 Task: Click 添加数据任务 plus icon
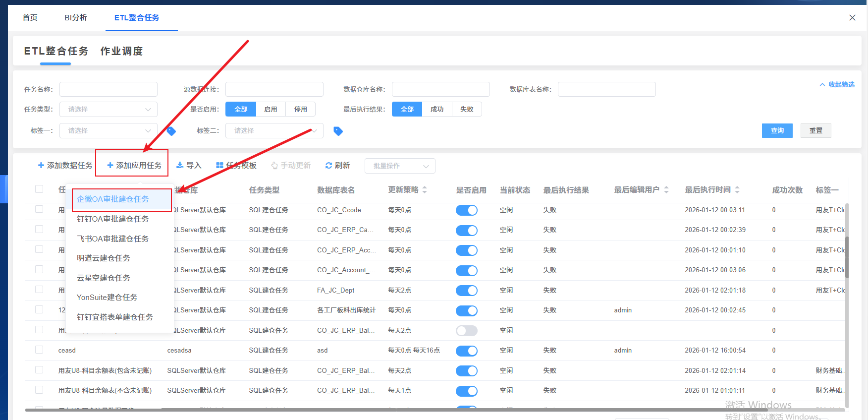pos(41,165)
